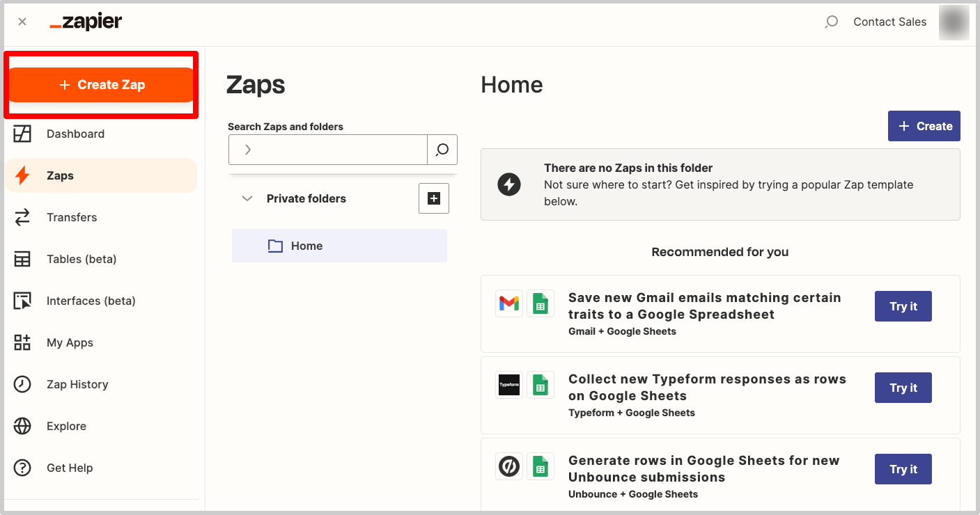980x515 pixels.
Task: Open the Explore text label
Action: click(x=66, y=426)
